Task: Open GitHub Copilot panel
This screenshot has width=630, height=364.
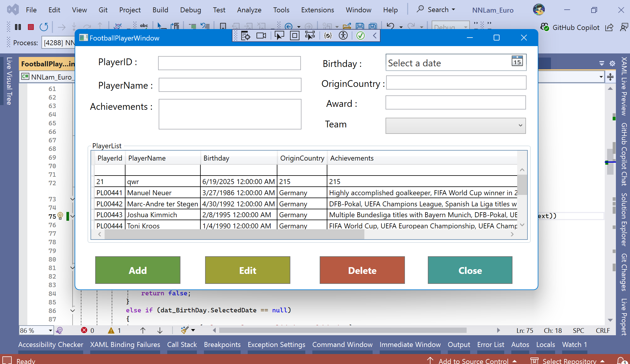Action: tap(570, 27)
